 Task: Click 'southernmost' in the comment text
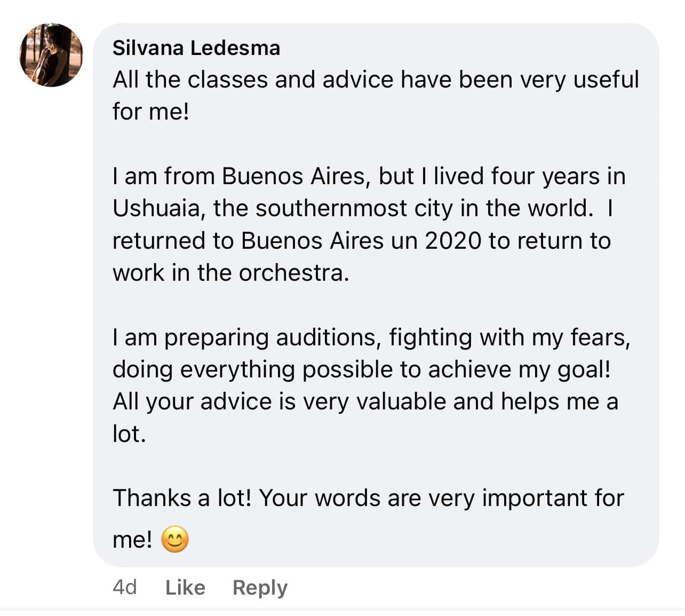pyautogui.click(x=331, y=208)
